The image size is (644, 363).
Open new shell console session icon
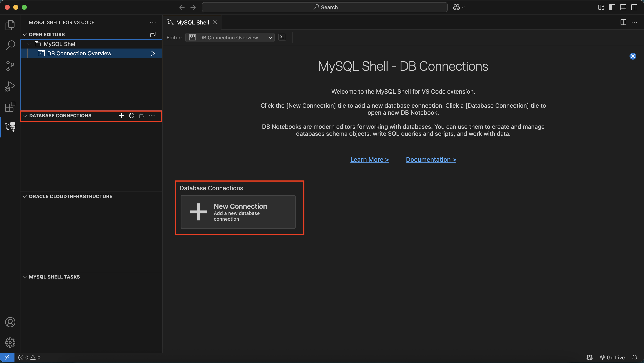[x=282, y=37]
